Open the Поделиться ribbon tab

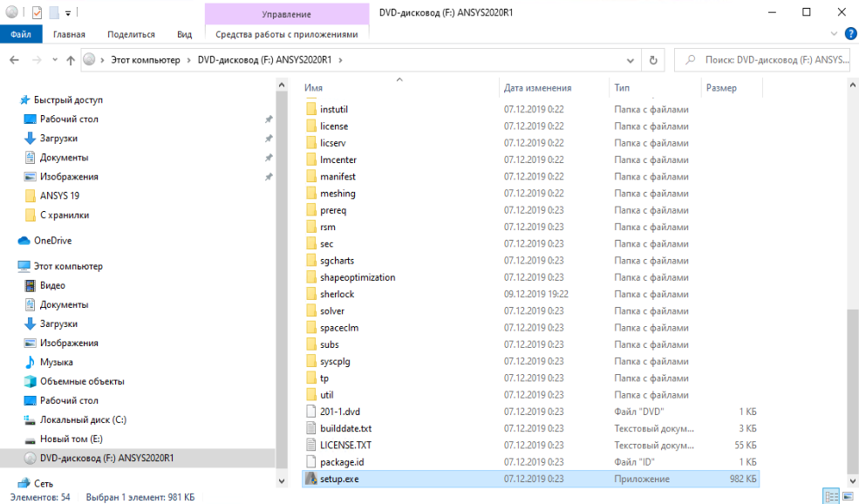tap(131, 34)
